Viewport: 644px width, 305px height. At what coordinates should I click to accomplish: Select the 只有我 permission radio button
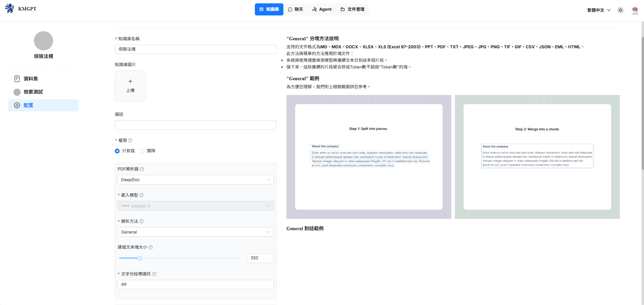pyautogui.click(x=117, y=151)
